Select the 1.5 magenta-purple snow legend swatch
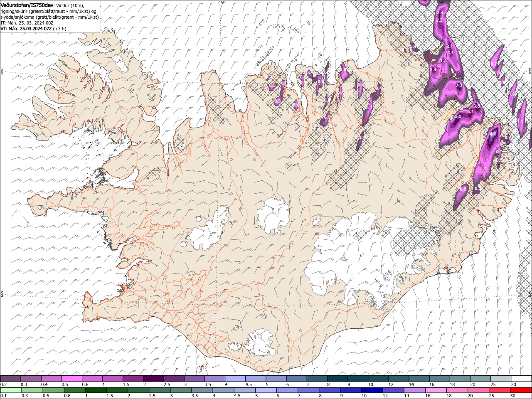 (x=133, y=379)
